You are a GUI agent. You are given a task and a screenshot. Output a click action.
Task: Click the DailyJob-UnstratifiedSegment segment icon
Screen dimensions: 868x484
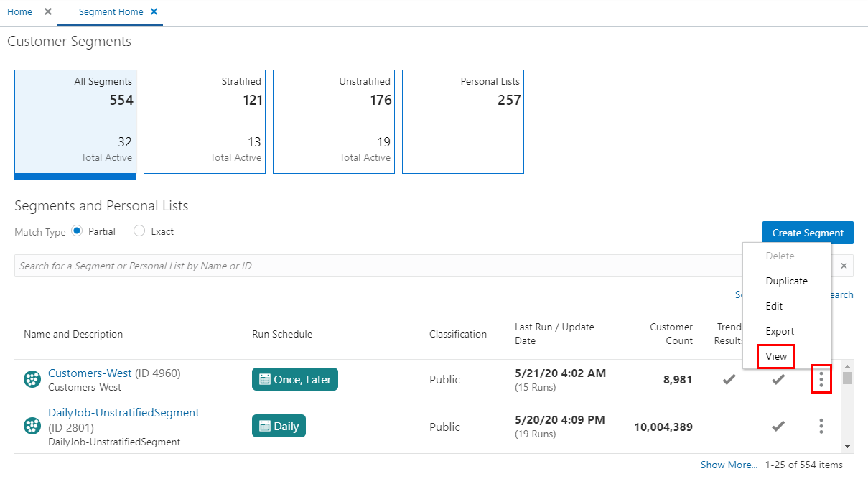pos(32,426)
